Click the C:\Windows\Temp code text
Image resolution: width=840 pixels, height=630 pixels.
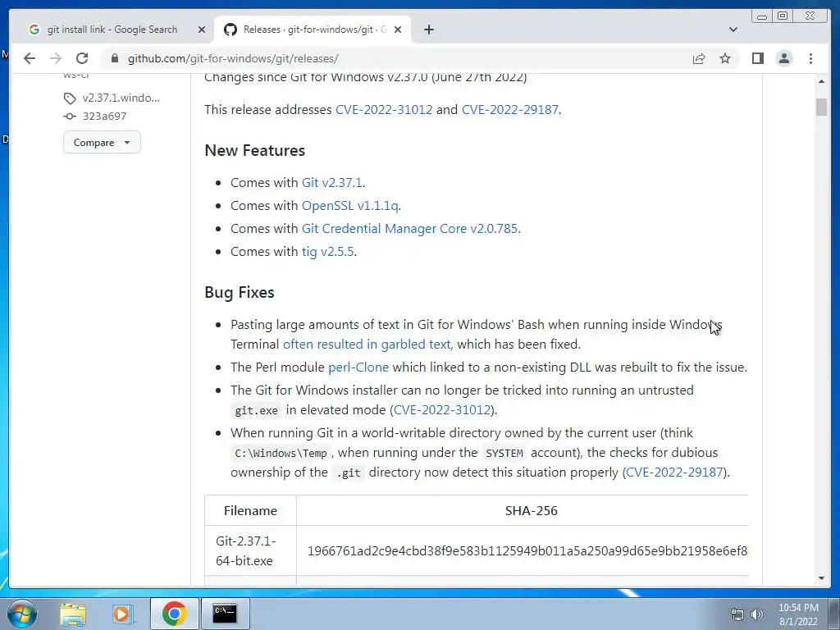[281, 453]
